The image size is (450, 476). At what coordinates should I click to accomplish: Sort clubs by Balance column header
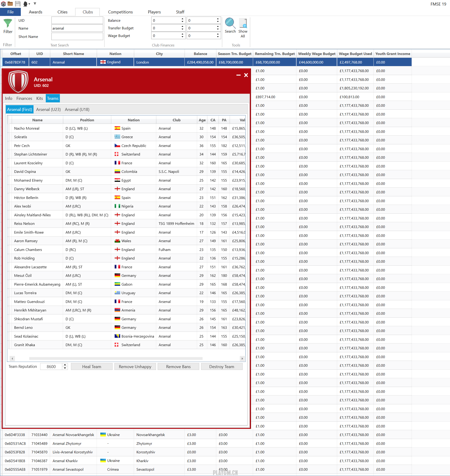200,54
